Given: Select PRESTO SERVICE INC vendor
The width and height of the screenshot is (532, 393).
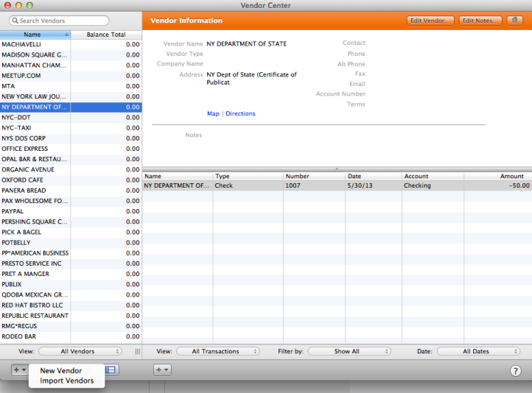Looking at the screenshot, I should pyautogui.click(x=71, y=263).
